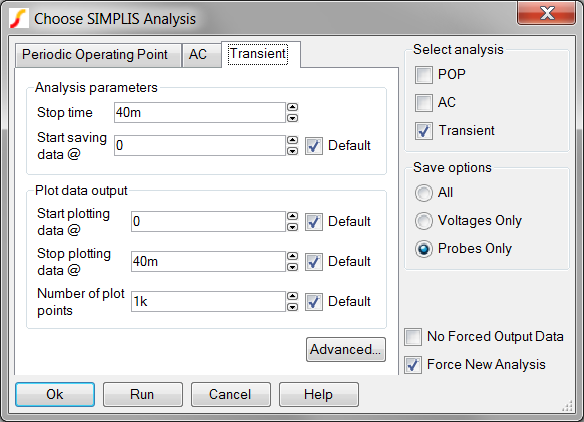Screen dimensions: 584x422
Task: Select the All save option
Action: (x=424, y=193)
